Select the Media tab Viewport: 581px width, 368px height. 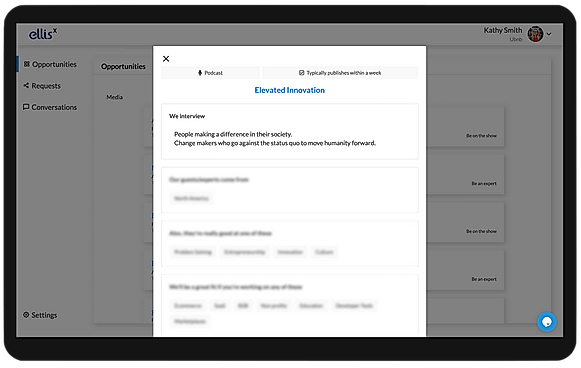click(x=114, y=97)
